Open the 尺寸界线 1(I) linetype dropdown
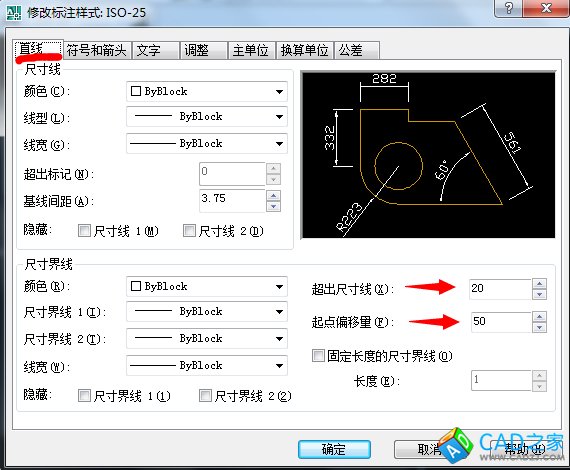The width and height of the screenshot is (570, 470). coord(206,312)
